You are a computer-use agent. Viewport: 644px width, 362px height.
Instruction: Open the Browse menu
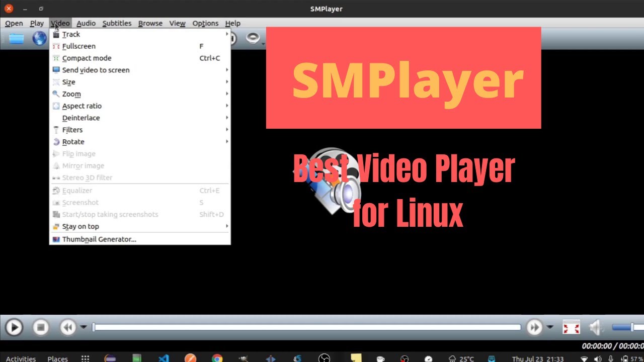pyautogui.click(x=150, y=23)
